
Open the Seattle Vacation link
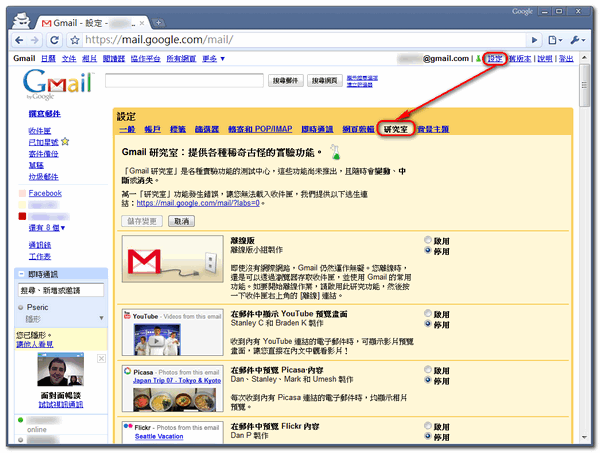159,437
